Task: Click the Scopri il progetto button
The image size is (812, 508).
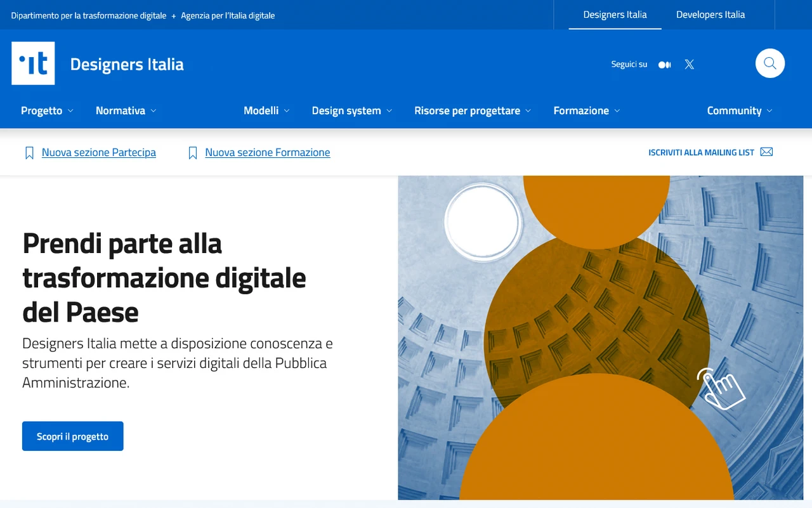Action: pos(73,436)
